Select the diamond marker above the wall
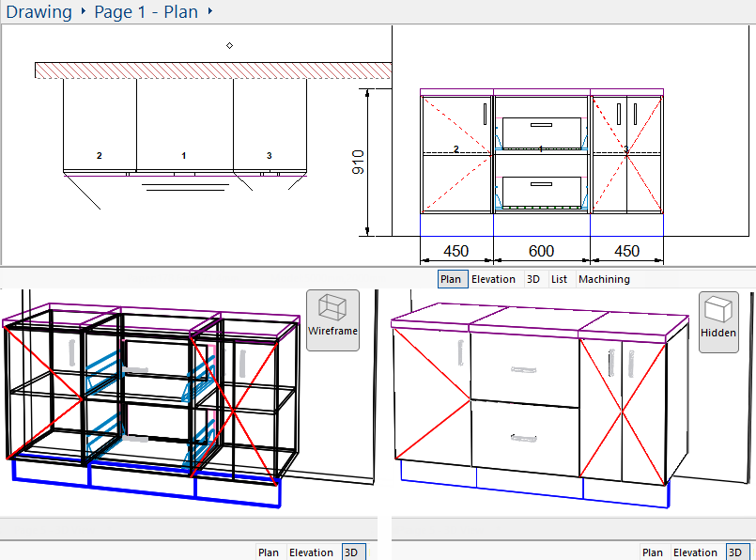756x560 pixels. pyautogui.click(x=229, y=45)
